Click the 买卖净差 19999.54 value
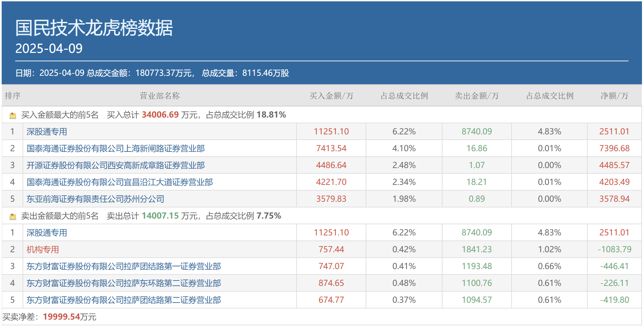 [x=61, y=317]
